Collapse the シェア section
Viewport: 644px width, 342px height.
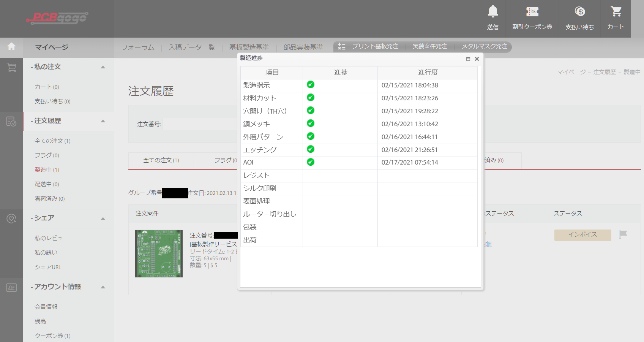point(103,218)
